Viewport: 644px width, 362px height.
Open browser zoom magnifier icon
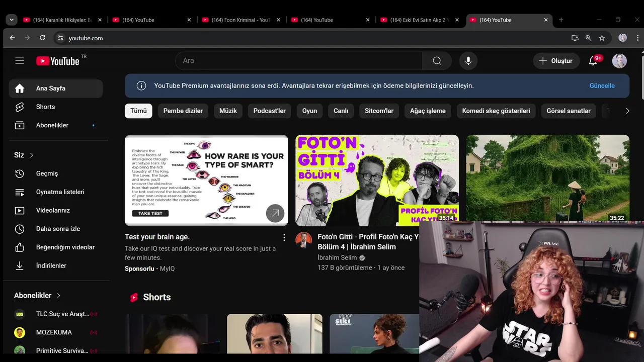tap(588, 38)
